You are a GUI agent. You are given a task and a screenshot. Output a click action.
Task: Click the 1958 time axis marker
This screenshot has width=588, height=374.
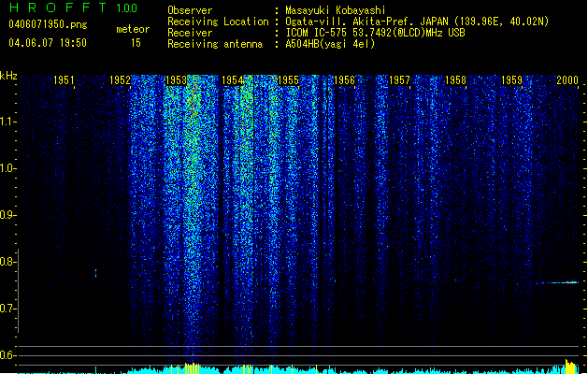pyautogui.click(x=455, y=79)
